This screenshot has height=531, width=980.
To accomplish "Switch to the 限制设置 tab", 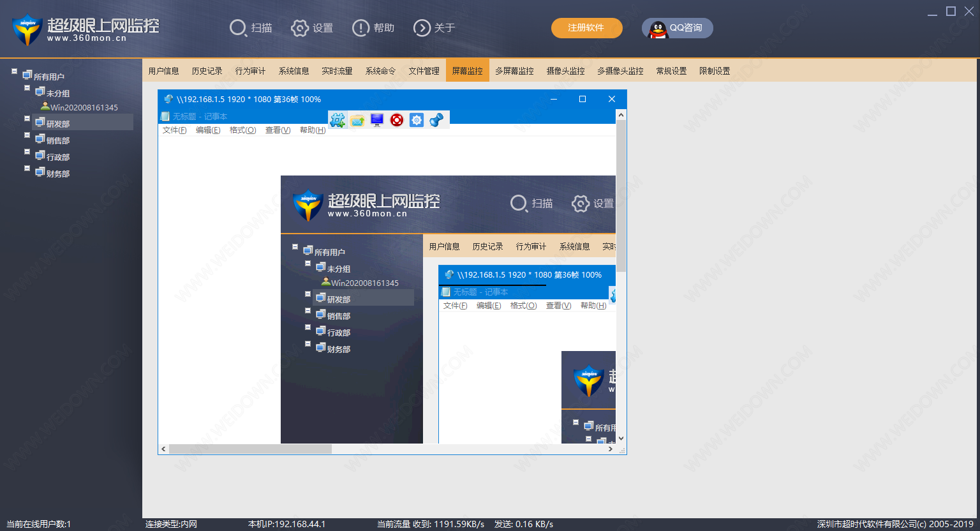I will [x=715, y=71].
